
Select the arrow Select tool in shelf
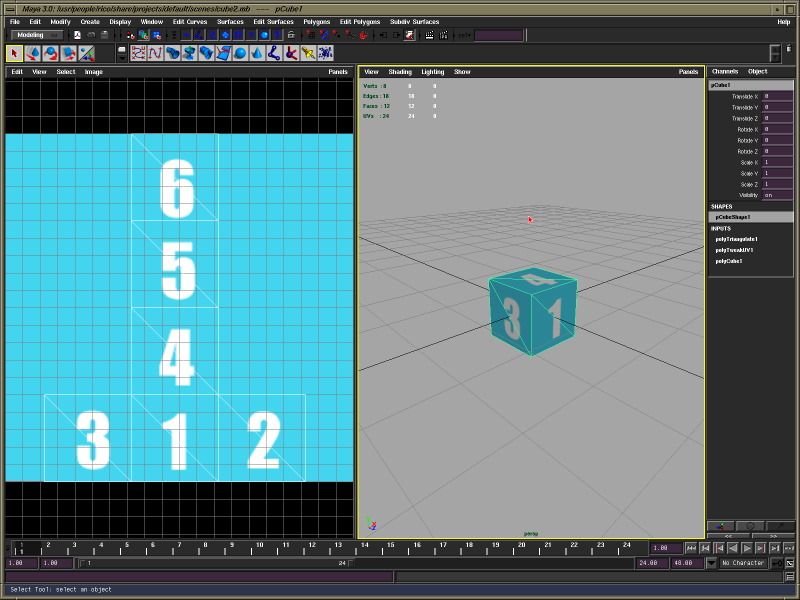click(x=15, y=52)
